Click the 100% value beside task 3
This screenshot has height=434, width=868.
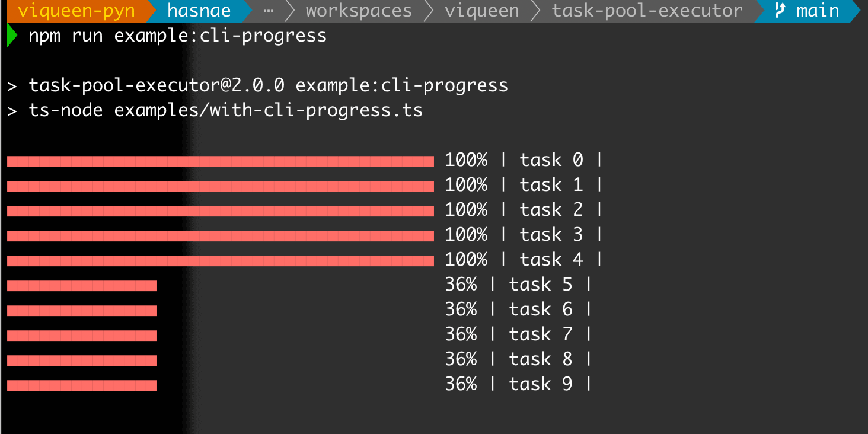coord(467,235)
